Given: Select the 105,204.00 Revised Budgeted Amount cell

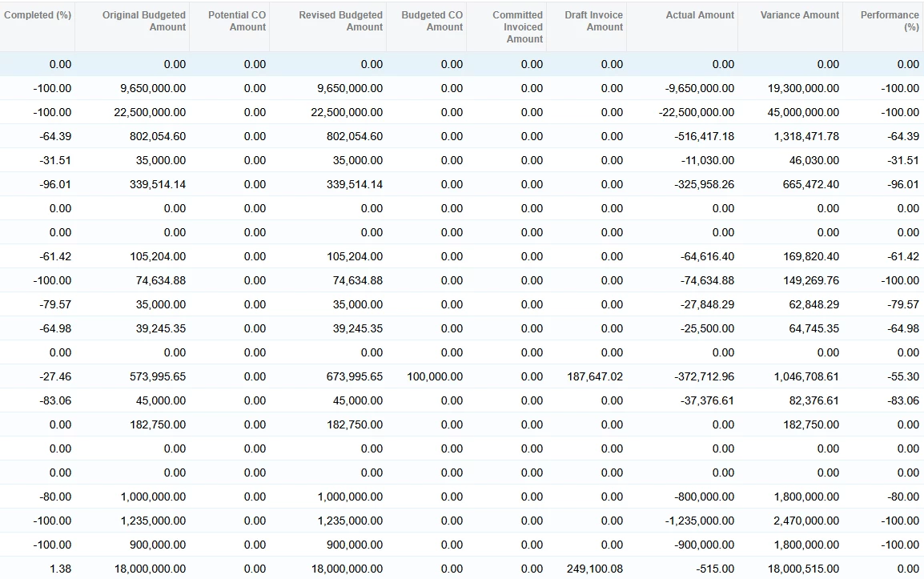Looking at the screenshot, I should click(x=355, y=256).
